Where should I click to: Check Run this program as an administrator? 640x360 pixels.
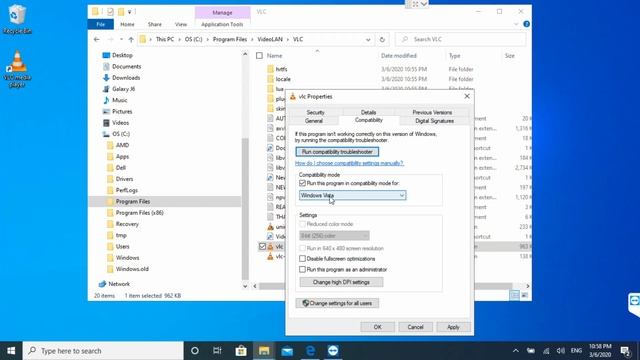click(302, 269)
